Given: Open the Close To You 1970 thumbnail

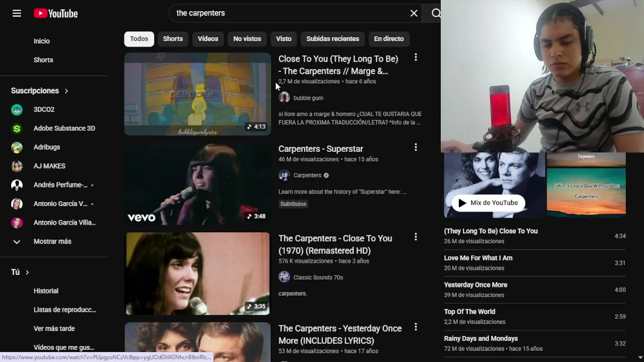Looking at the screenshot, I should pyautogui.click(x=198, y=274).
